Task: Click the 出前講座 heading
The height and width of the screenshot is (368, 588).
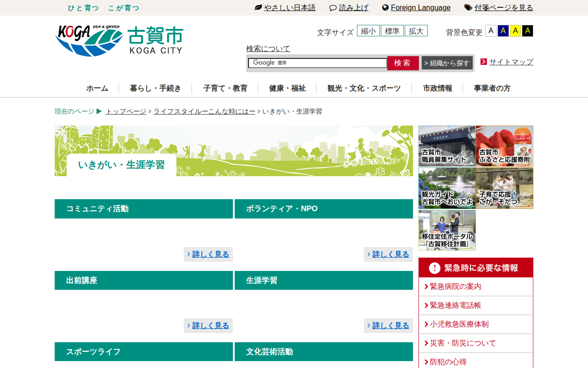Action: pyautogui.click(x=144, y=281)
